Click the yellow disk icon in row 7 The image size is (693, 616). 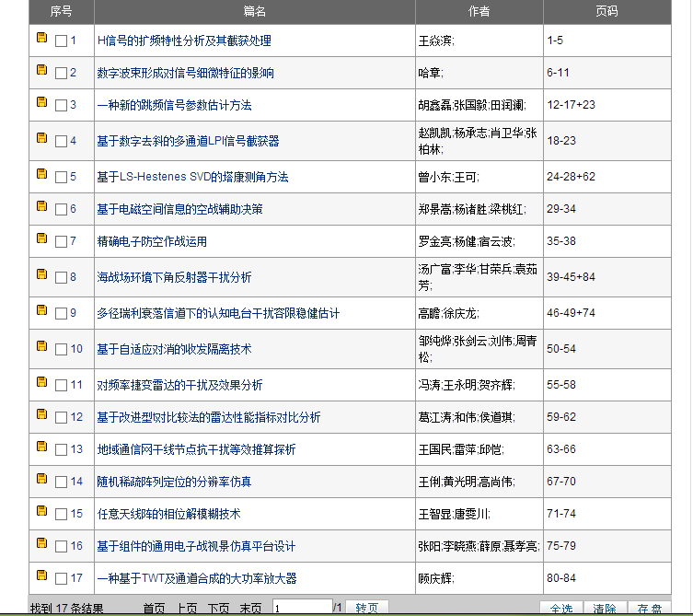pos(42,238)
